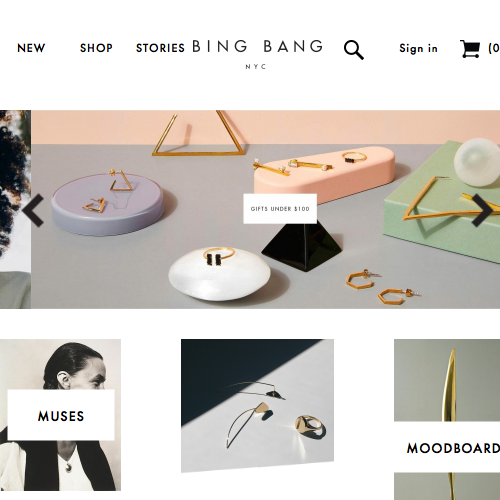Open the shopping cart icon
The width and height of the screenshot is (500, 500).
click(x=470, y=49)
